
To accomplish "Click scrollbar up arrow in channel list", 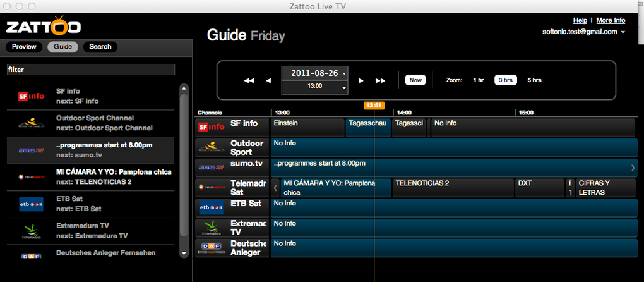I will click(184, 87).
